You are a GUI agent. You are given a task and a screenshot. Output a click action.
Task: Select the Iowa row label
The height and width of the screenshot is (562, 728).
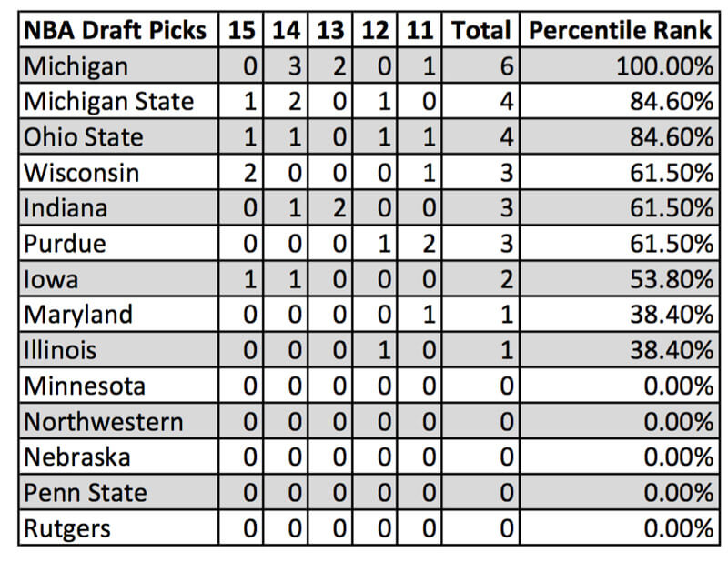pyautogui.click(x=50, y=279)
